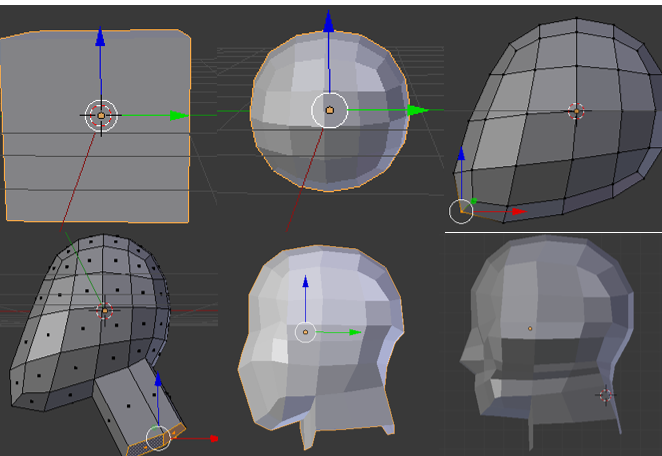Click the 3D cursor beside the grey head's neck
The height and width of the screenshot is (456, 662).
606,395
